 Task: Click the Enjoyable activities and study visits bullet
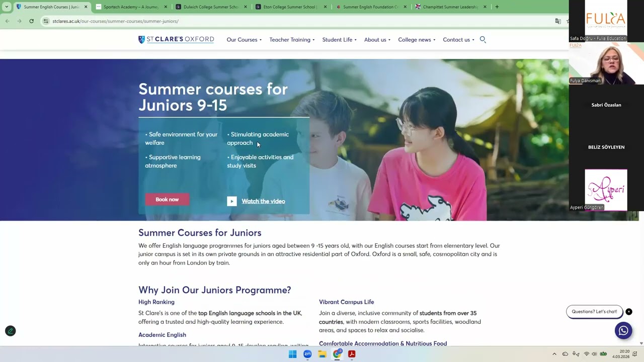(260, 161)
